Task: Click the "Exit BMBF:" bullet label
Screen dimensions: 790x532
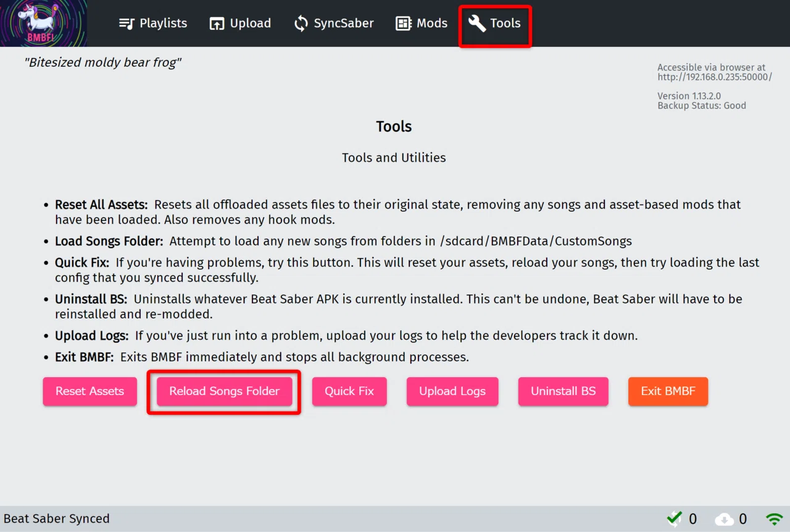Action: [85, 357]
